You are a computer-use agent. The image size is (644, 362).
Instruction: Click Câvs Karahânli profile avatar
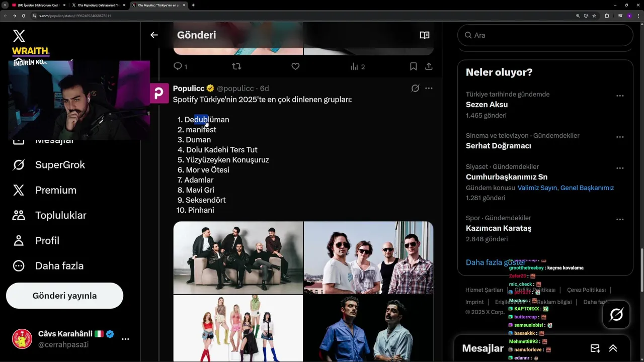click(x=22, y=339)
